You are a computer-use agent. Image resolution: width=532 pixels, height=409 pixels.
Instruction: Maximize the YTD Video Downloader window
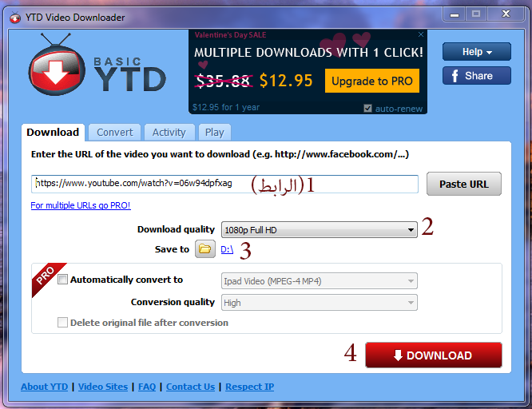[x=475, y=14]
